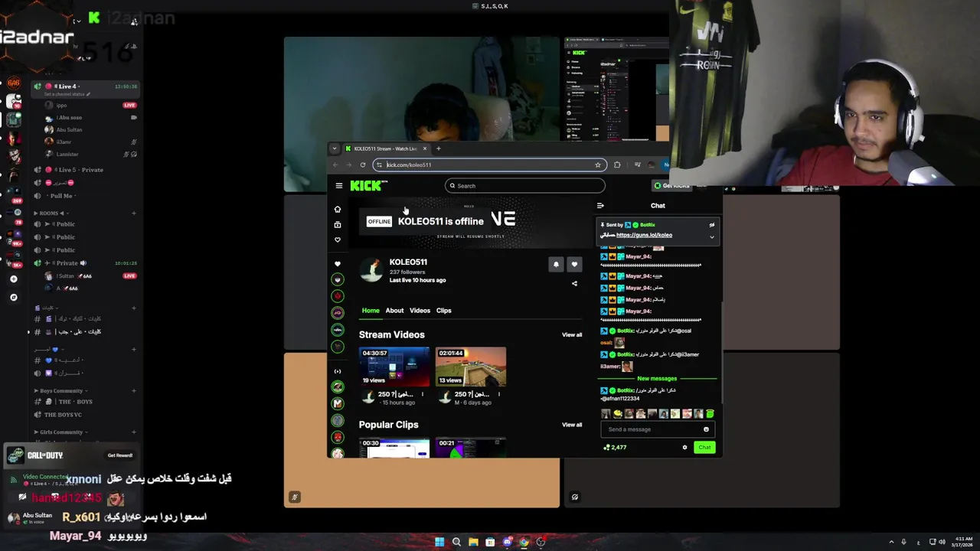Open chat settings gear
Screen dimensions: 980x551
click(x=684, y=447)
